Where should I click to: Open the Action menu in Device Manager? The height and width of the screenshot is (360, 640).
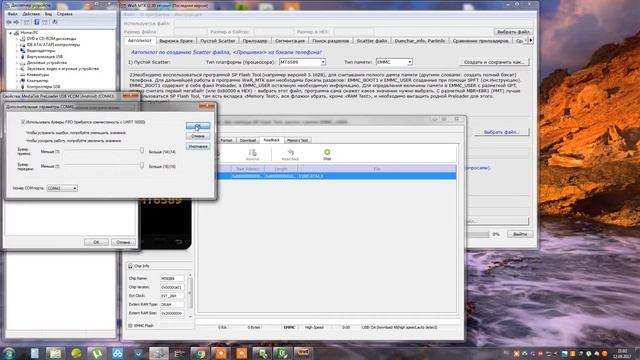click(x=31, y=14)
